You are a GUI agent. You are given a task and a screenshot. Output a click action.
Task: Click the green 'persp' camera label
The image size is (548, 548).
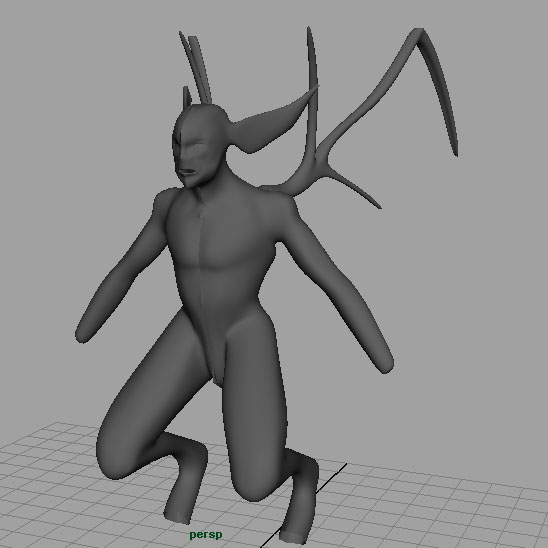point(206,535)
